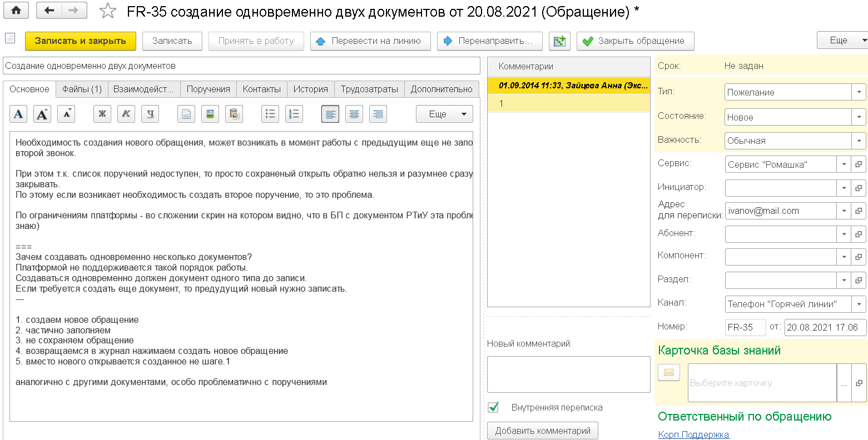Open the Сервис field's linked record
The image size is (868, 440).
(859, 164)
